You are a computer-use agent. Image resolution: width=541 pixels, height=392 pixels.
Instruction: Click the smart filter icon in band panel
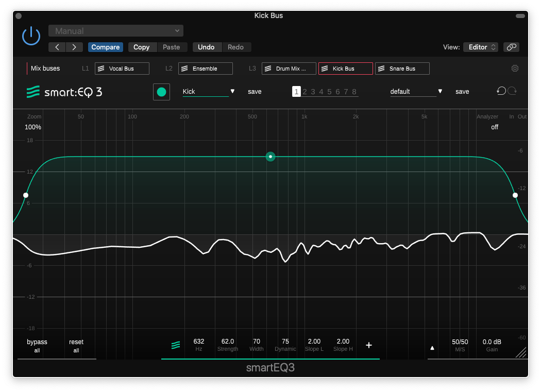[x=176, y=345]
